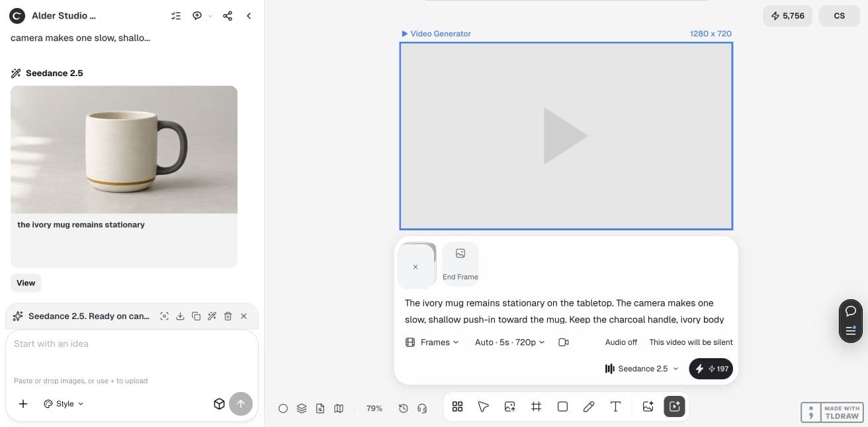Click the 1280 x 720 dimension label

711,34
